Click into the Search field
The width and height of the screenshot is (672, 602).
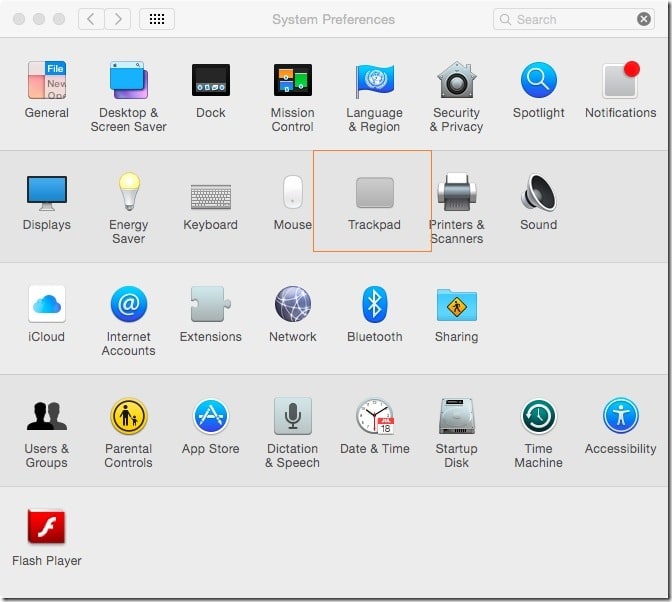tap(573, 19)
